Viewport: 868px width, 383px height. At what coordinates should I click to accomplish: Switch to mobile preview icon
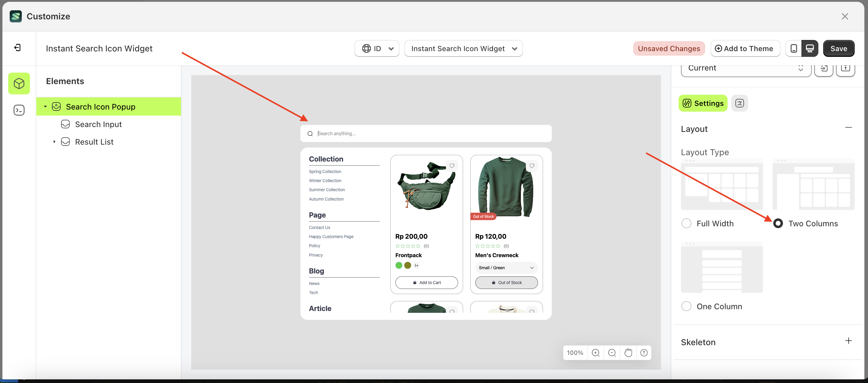(x=794, y=48)
